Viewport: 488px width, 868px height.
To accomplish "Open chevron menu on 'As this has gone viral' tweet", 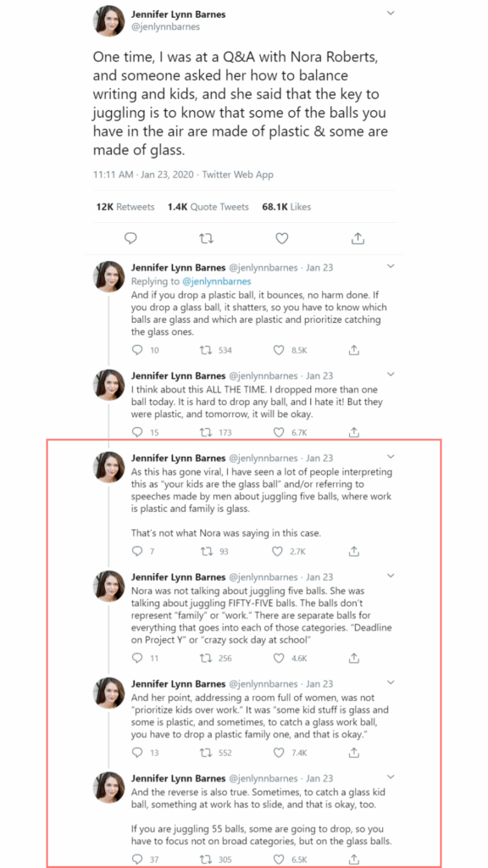I will pyautogui.click(x=391, y=457).
